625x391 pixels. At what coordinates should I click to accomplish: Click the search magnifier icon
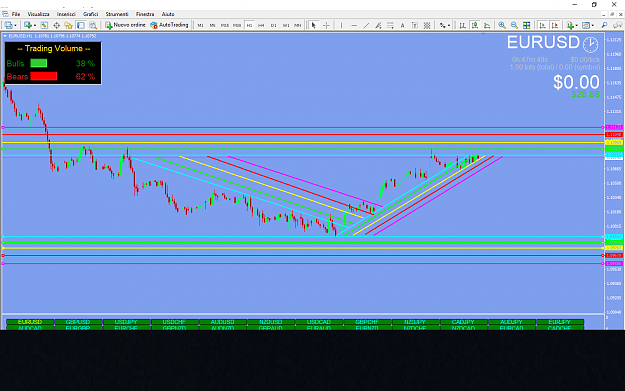coord(605,25)
